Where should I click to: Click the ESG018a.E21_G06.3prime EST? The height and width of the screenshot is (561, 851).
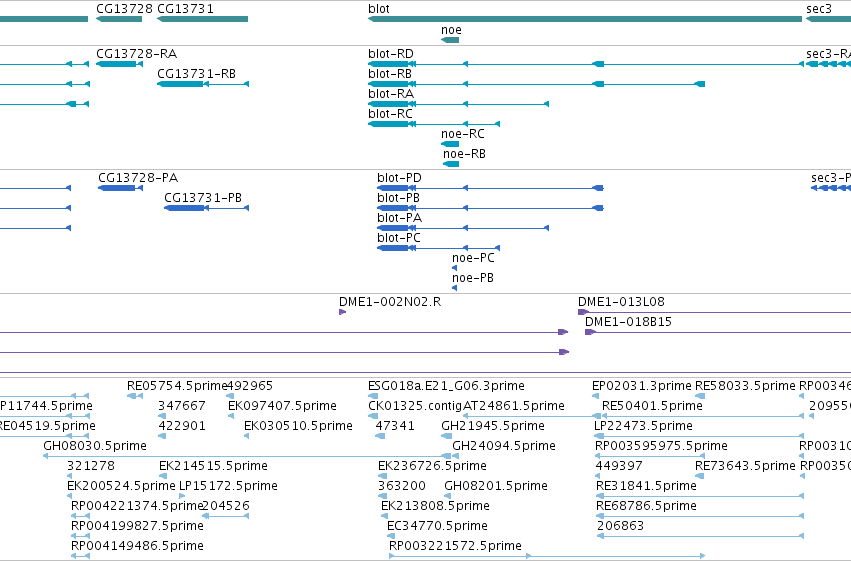click(x=373, y=396)
